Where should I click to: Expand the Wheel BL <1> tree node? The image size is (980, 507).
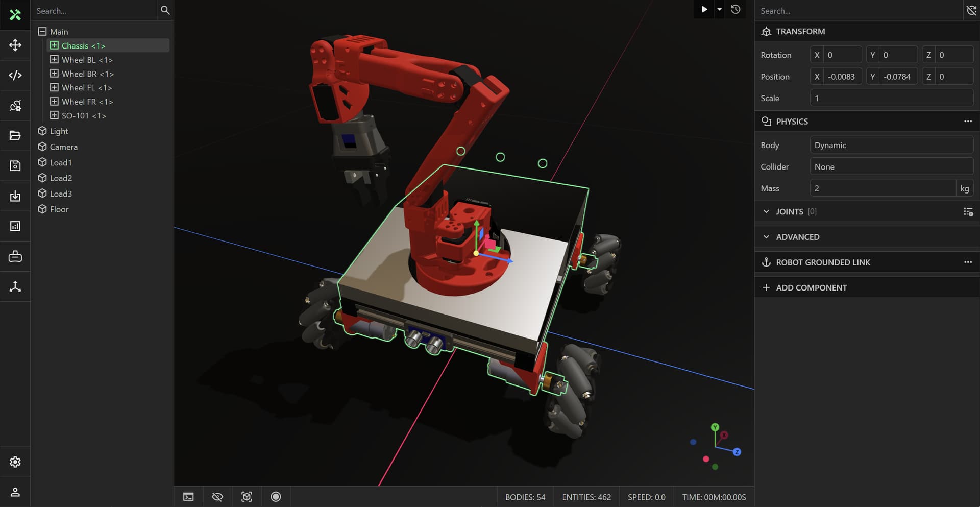[x=54, y=60]
